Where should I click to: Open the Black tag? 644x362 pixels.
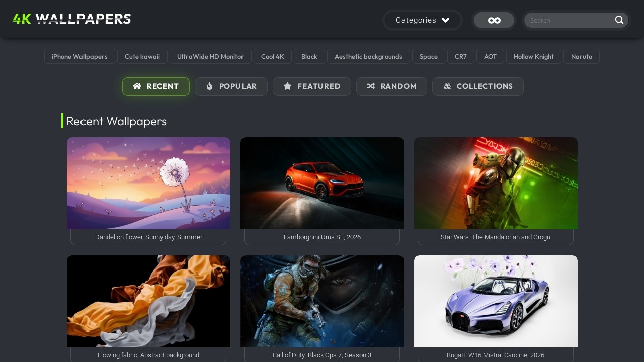click(309, 56)
